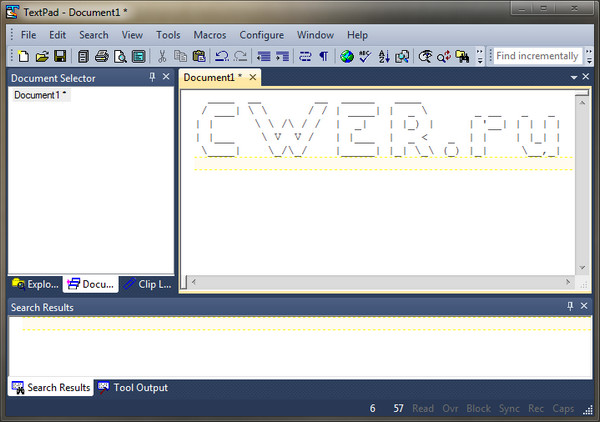Click the Find incrementally search field
Viewport: 600px width, 422px height.
(537, 56)
